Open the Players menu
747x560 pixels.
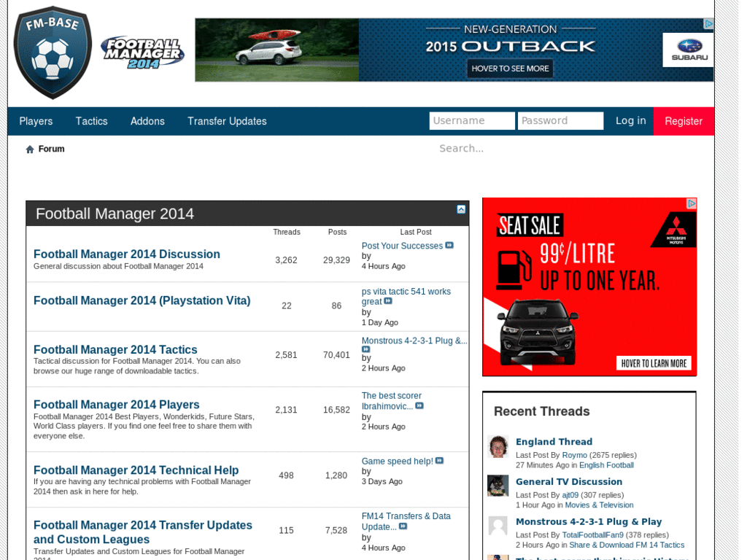[36, 122]
